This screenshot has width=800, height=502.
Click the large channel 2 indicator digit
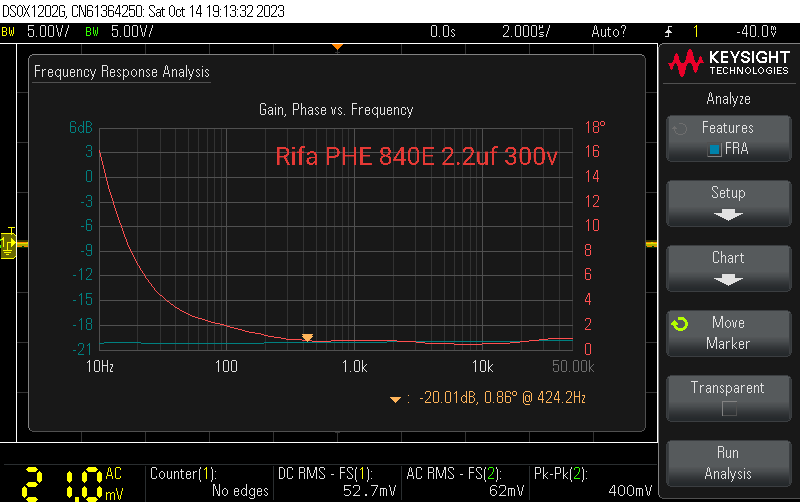tap(32, 484)
